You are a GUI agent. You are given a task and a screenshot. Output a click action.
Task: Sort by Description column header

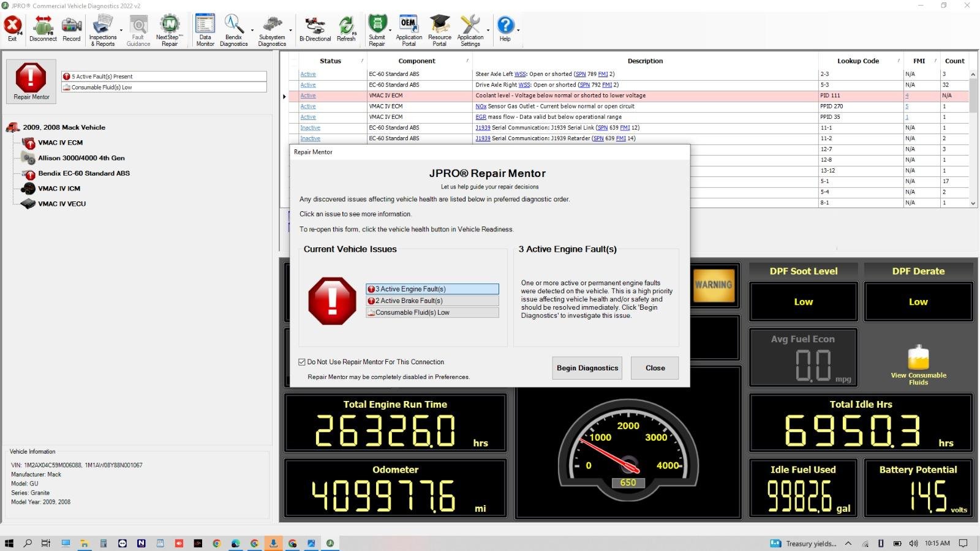(645, 61)
